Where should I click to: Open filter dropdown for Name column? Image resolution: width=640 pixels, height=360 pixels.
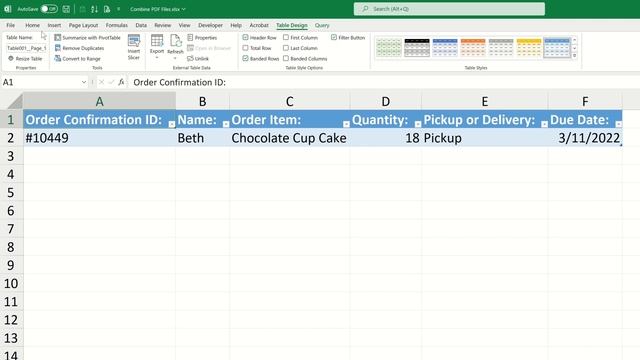pyautogui.click(x=226, y=124)
